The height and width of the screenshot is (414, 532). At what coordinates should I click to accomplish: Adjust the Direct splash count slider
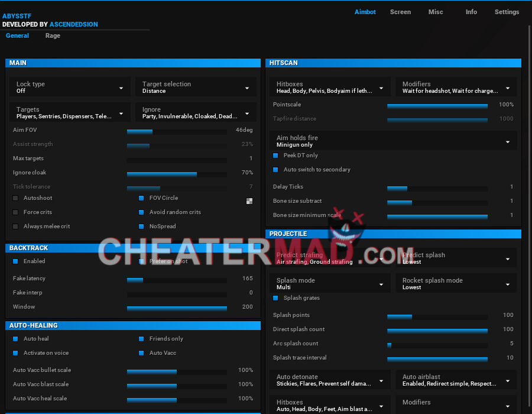pyautogui.click(x=437, y=331)
